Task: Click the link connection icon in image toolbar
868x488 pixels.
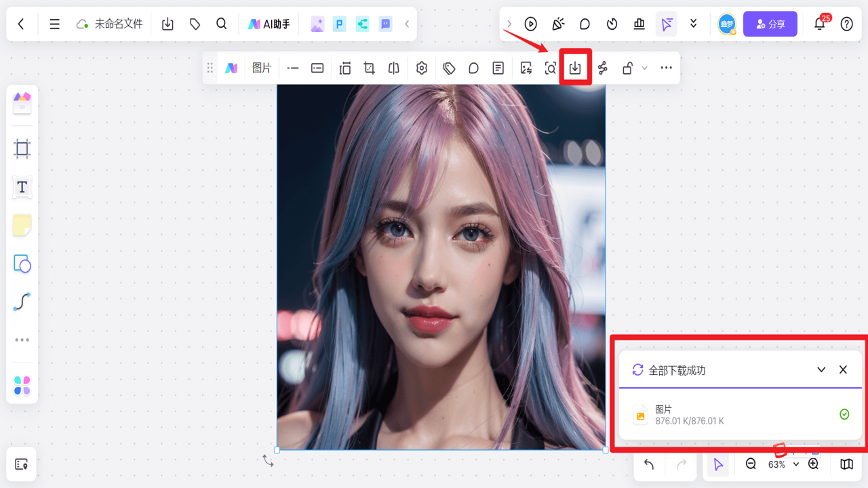Action: (603, 68)
